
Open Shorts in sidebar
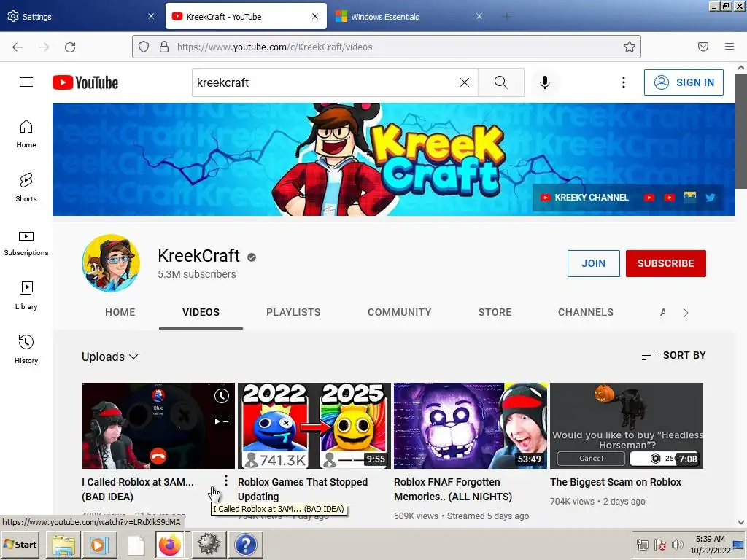click(x=26, y=187)
